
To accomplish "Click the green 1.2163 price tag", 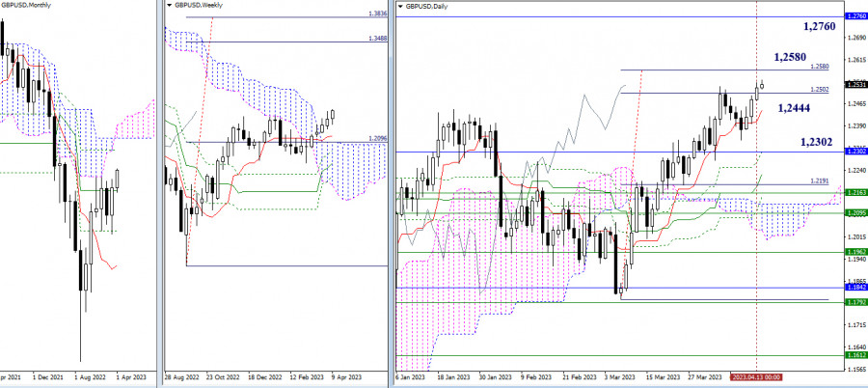I will click(x=856, y=192).
